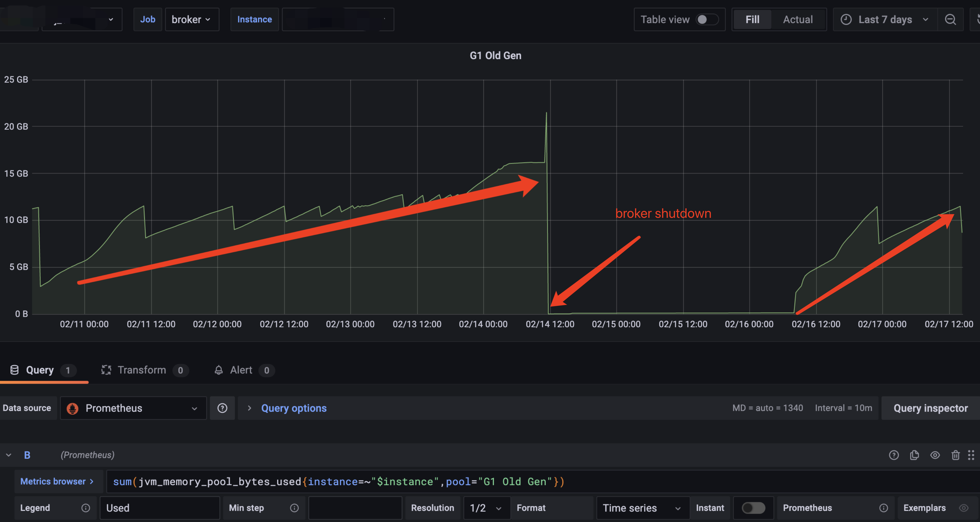Click query B drag handle icon
Screen dimensions: 980x522
(x=971, y=455)
